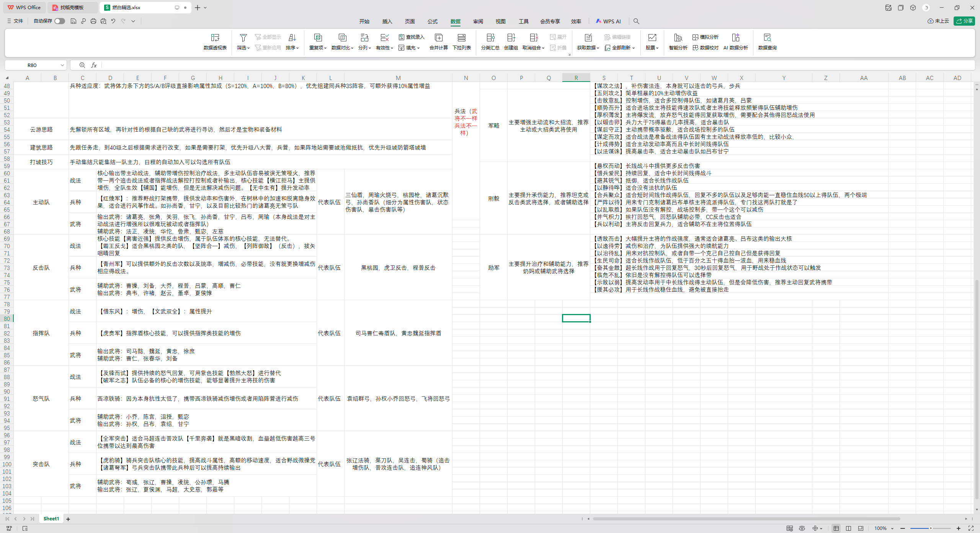This screenshot has height=533, width=980.
Task: Toggle the 自动保存 autosave switch
Action: (x=59, y=21)
